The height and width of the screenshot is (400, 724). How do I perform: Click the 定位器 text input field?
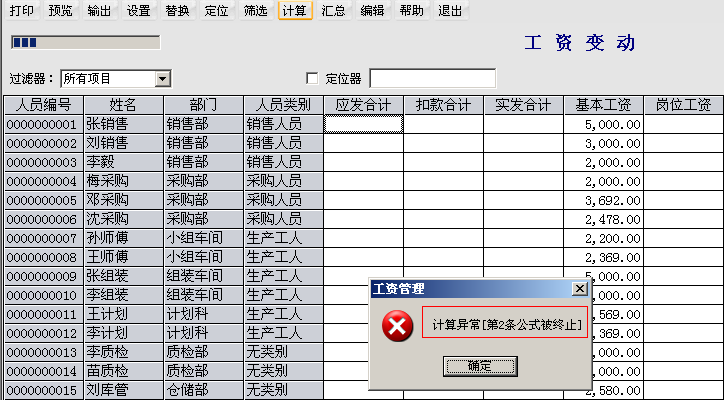433,79
